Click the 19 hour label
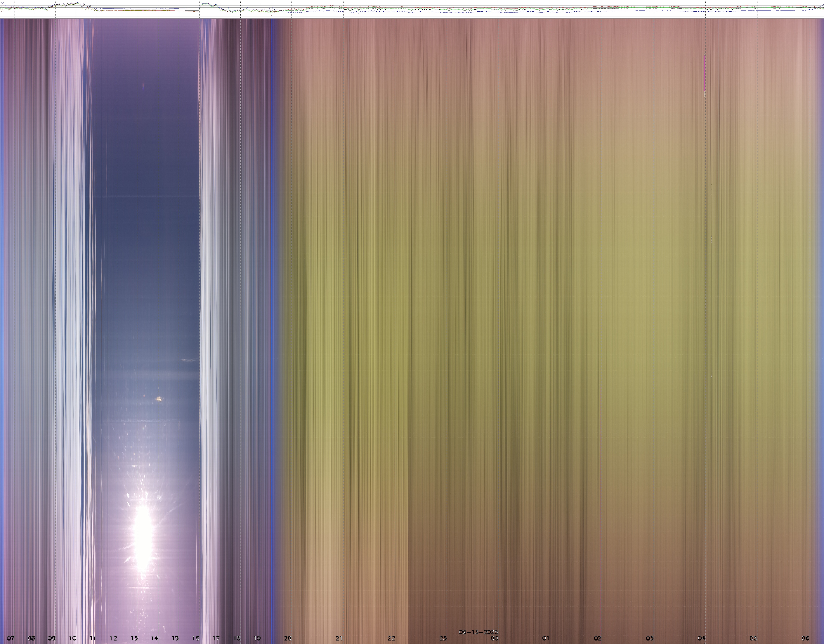Viewport: 824px width, 644px height. click(257, 638)
